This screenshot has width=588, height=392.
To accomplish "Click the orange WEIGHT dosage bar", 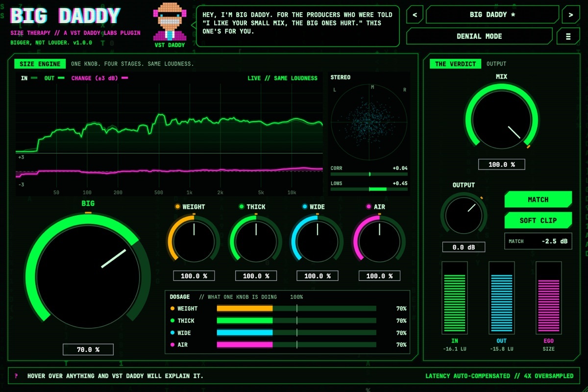I will [296, 309].
